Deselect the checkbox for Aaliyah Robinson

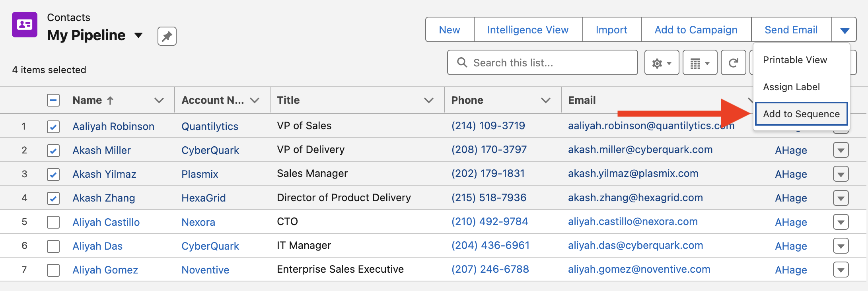click(53, 126)
